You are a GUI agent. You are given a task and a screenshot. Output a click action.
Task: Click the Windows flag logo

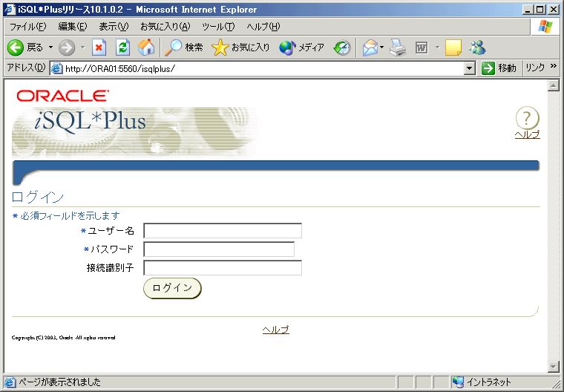[x=545, y=27]
